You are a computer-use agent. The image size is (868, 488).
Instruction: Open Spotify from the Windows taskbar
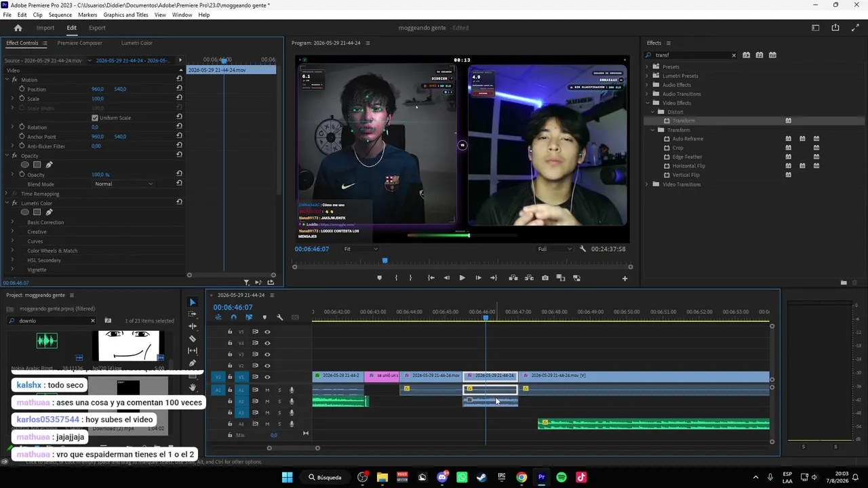click(561, 477)
